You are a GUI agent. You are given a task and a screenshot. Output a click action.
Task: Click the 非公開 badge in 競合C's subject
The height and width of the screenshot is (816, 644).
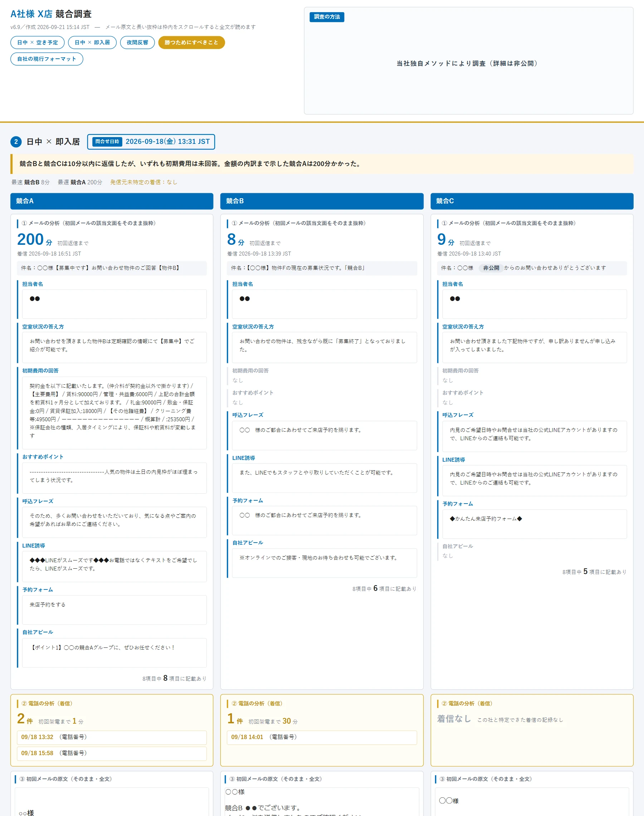491,268
